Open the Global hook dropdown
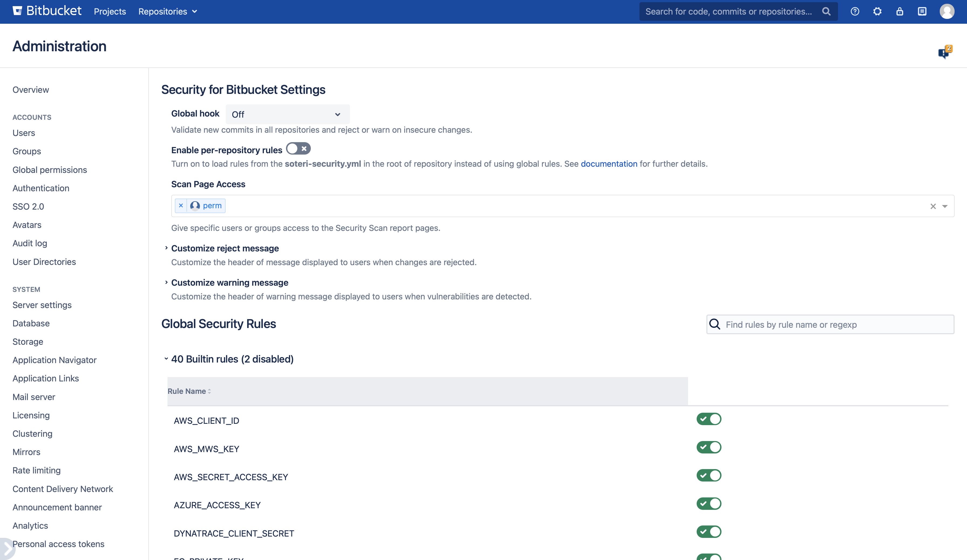The width and height of the screenshot is (967, 560). (x=287, y=114)
